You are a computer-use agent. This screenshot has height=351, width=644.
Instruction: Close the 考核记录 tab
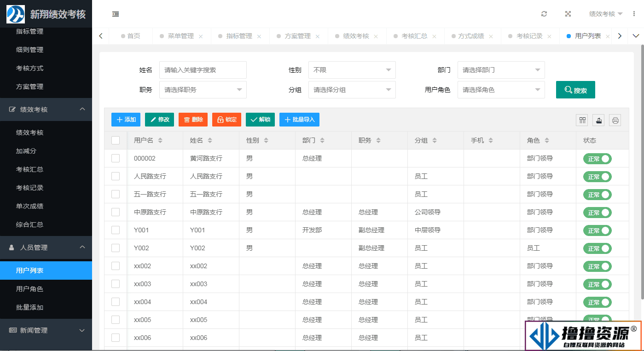coord(549,36)
